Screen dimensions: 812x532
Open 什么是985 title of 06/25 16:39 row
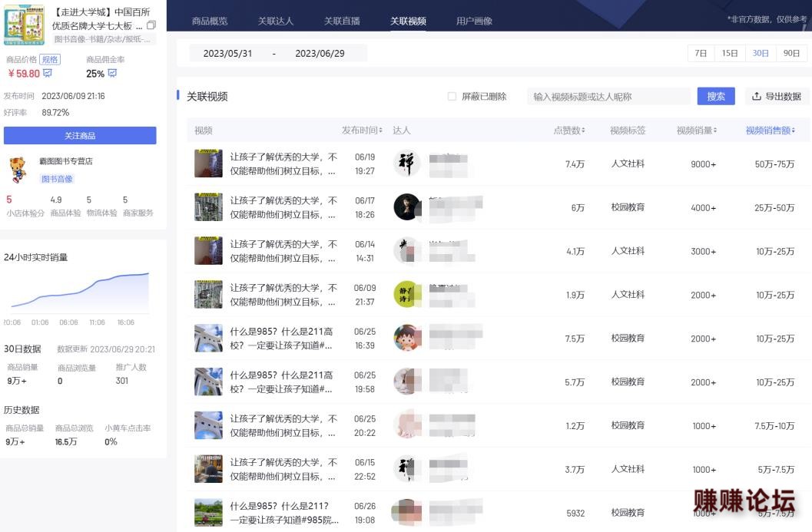282,338
